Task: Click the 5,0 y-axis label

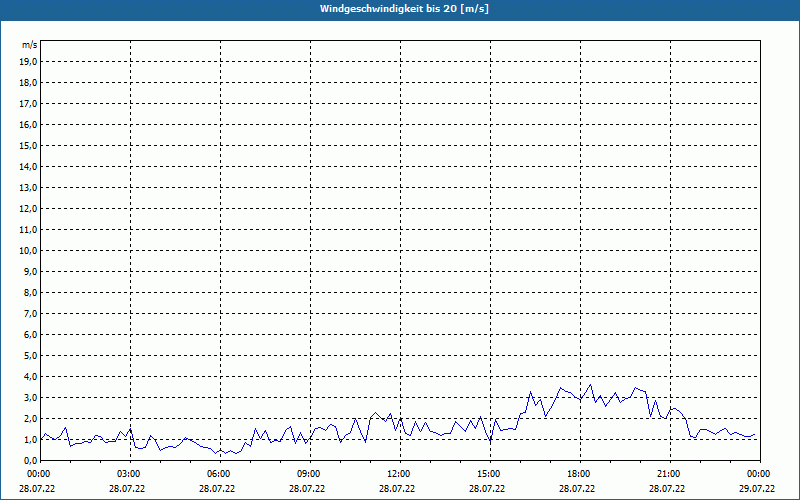Action: 32,356
